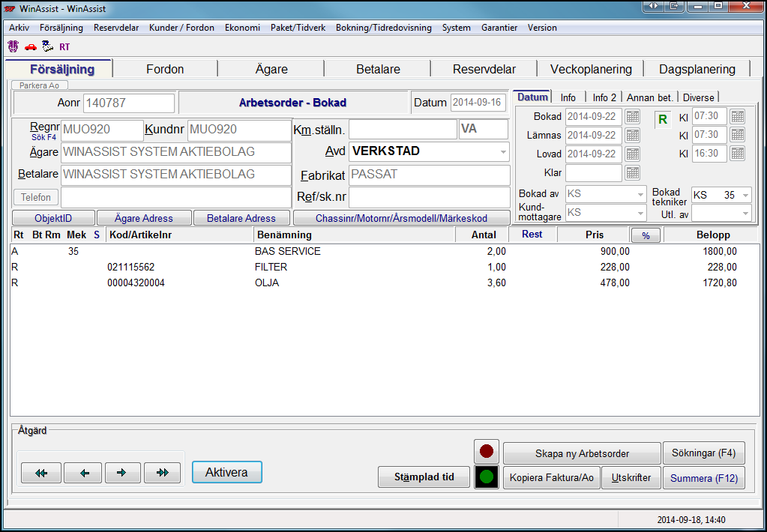767x532 pixels.
Task: Switch to the Dagsplanering tab
Action: point(697,69)
